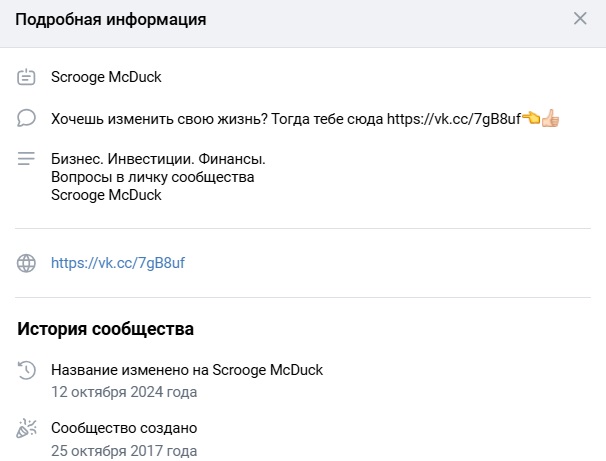The image size is (606, 461).
Task: Click the "Бизнес. Инвестиции. Финансы." description line
Action: [158, 159]
